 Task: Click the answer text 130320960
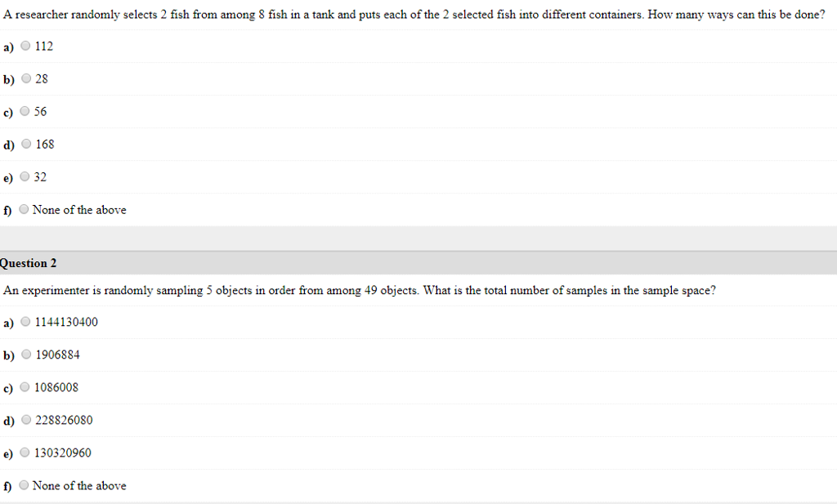[63, 453]
